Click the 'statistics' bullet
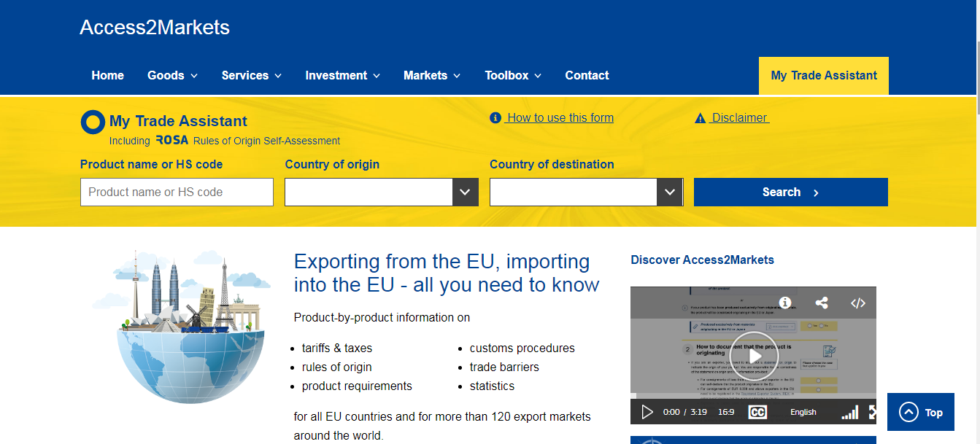Screen dimensions: 980x444 pos(492,386)
